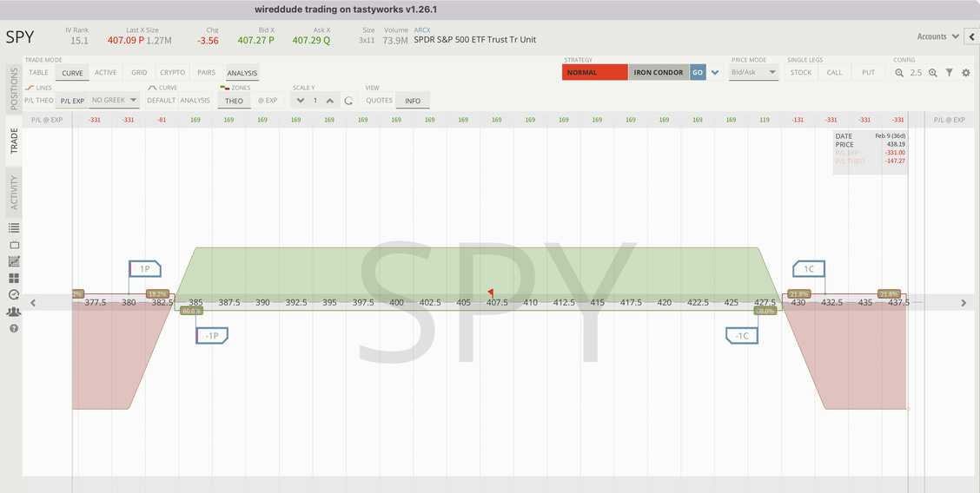Click the ARCX exchange link
This screenshot has width=980, height=493.
(422, 30)
